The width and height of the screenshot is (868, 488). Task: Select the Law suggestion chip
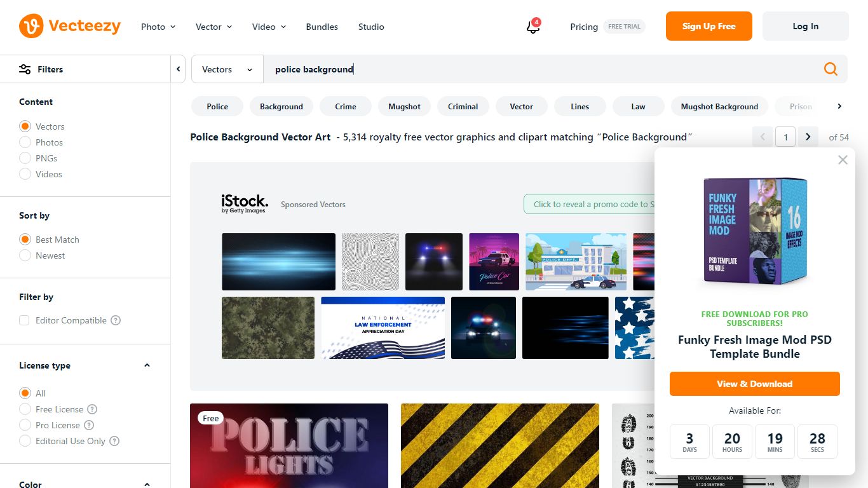point(639,106)
